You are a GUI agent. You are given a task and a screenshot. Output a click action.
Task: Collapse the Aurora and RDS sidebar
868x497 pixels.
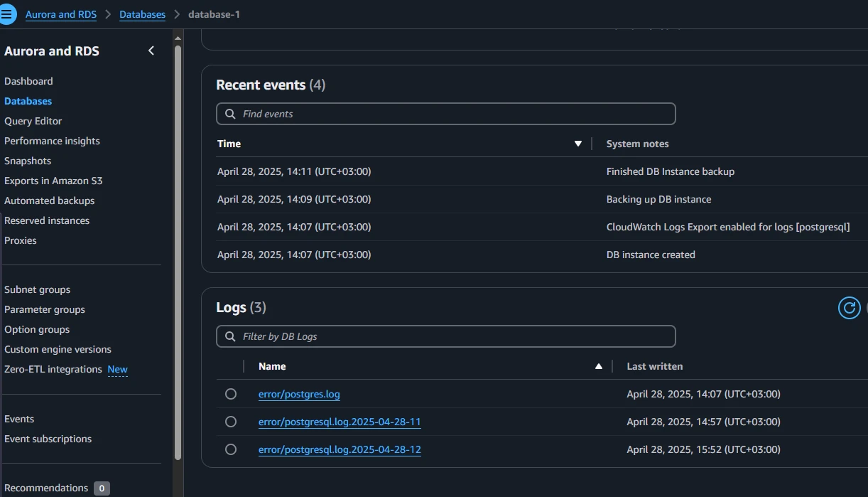(151, 50)
